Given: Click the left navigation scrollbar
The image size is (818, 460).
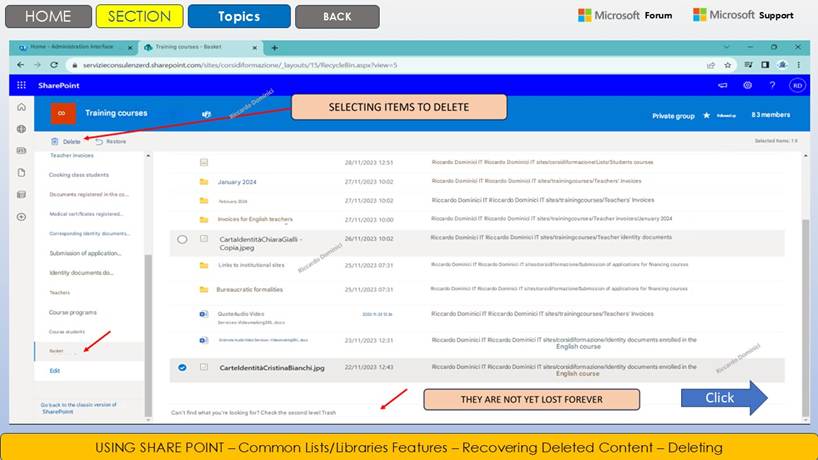Looking at the screenshot, I should (x=148, y=334).
